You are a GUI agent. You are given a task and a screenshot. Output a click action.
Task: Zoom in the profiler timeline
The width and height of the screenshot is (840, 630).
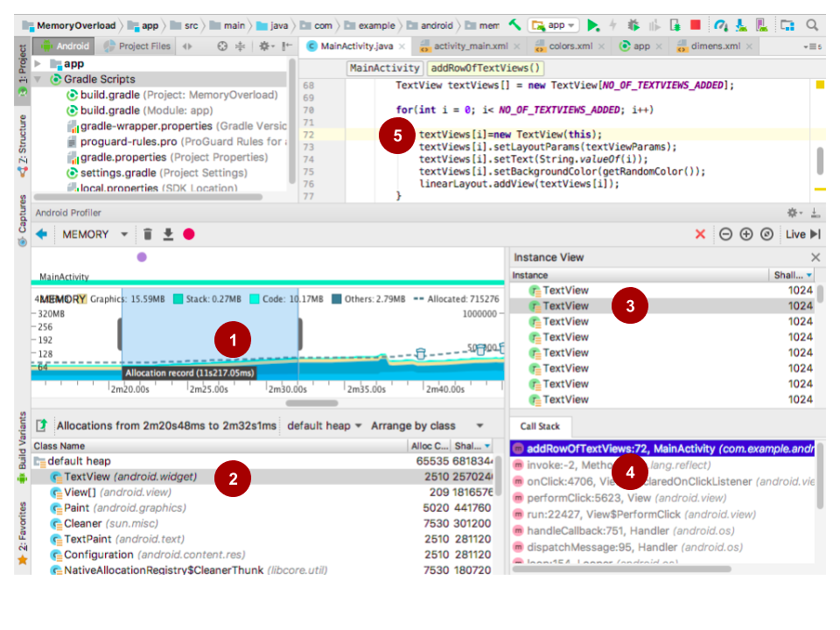(x=746, y=234)
